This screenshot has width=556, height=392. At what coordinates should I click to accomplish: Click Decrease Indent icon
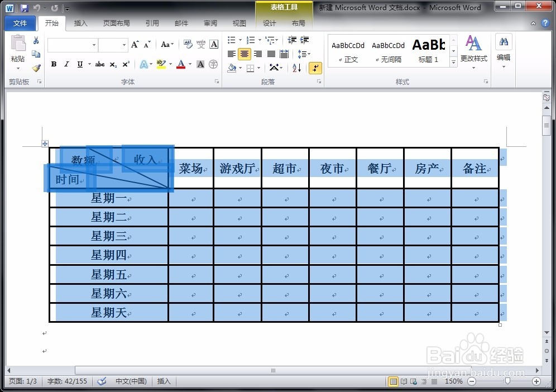(292, 40)
